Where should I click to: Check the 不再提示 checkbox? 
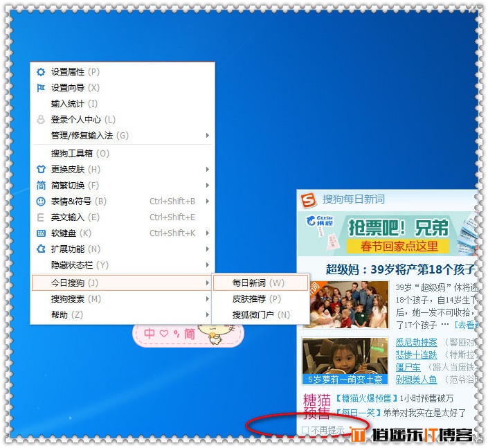pyautogui.click(x=305, y=430)
